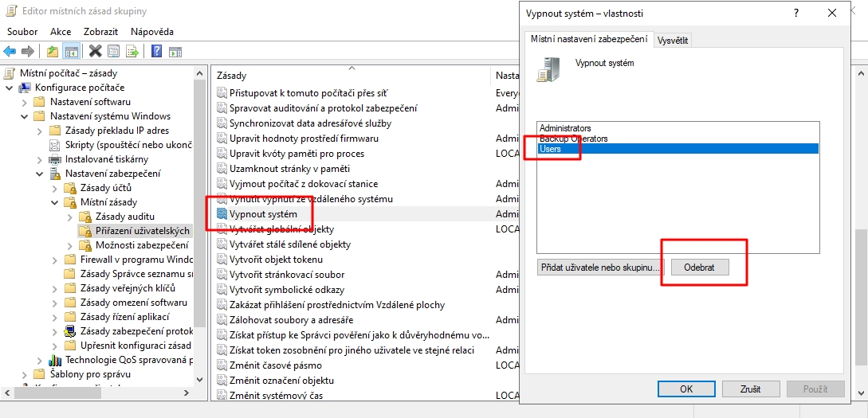868x418 pixels.
Task: Select the Místní nastavení zabezpečení tab
Action: click(589, 39)
